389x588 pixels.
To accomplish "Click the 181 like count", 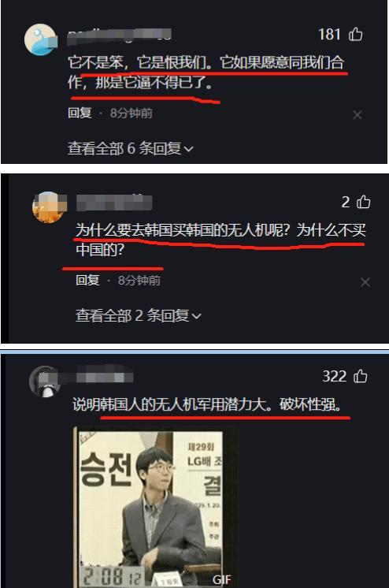I will [329, 35].
